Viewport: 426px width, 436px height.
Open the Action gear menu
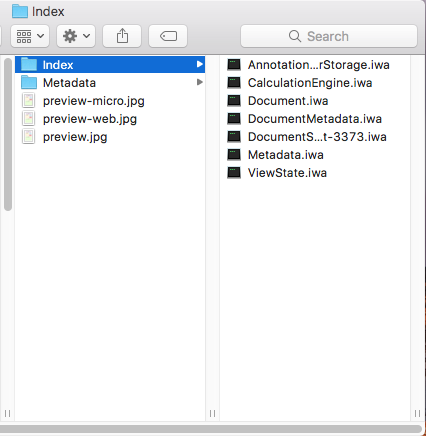[76, 36]
